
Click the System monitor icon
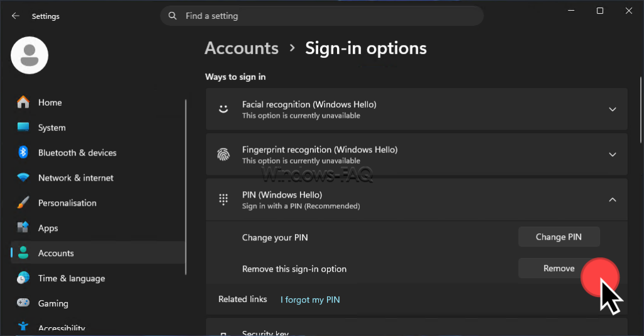point(23,127)
